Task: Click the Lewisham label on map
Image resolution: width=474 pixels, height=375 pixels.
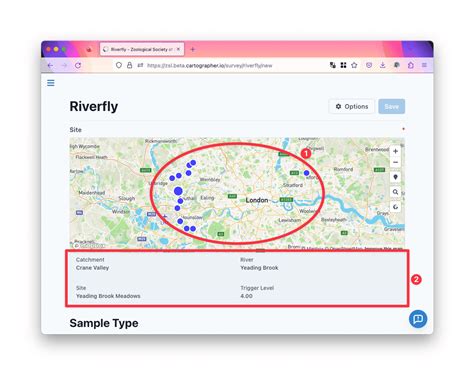Action: (289, 220)
